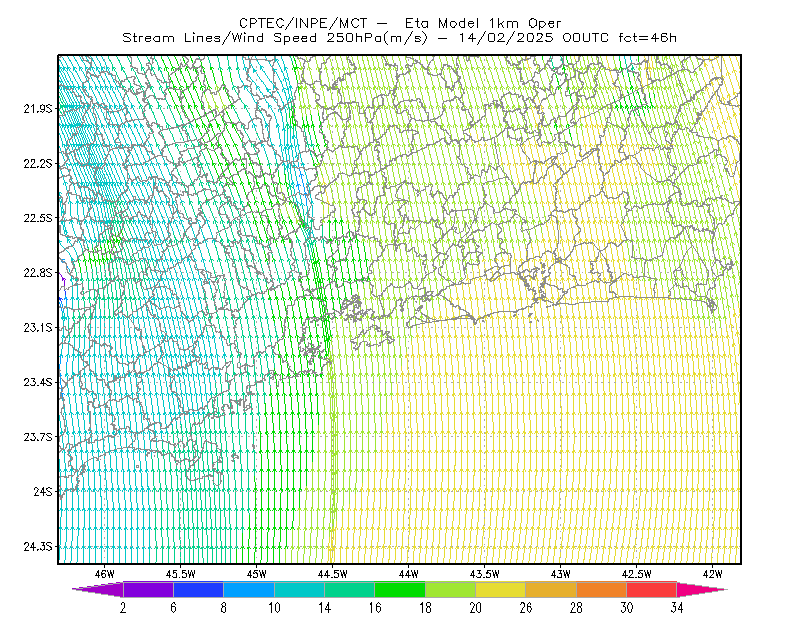The image size is (800, 618).
Task: Click the '42W' longitude label
Action: pyautogui.click(x=712, y=574)
